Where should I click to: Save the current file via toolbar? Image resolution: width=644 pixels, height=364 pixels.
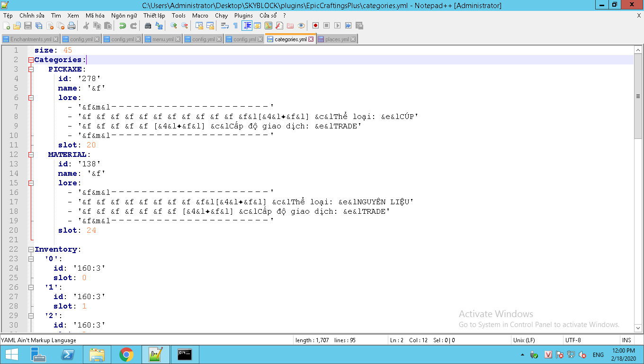click(28, 26)
